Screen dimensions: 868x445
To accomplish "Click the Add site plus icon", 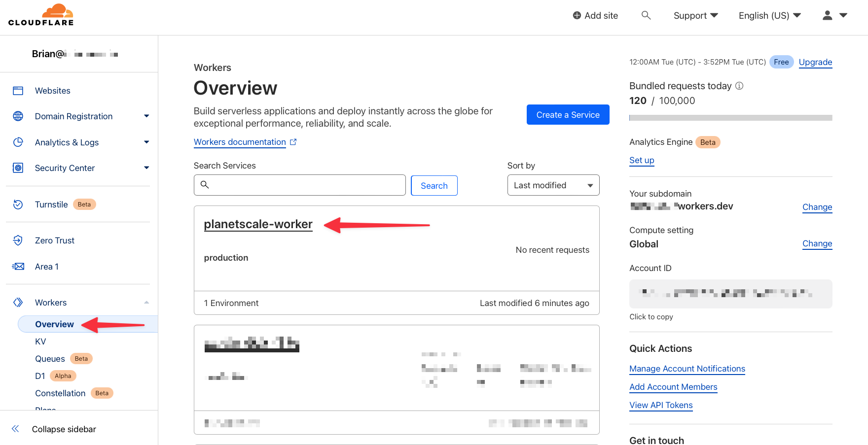I will (x=577, y=15).
